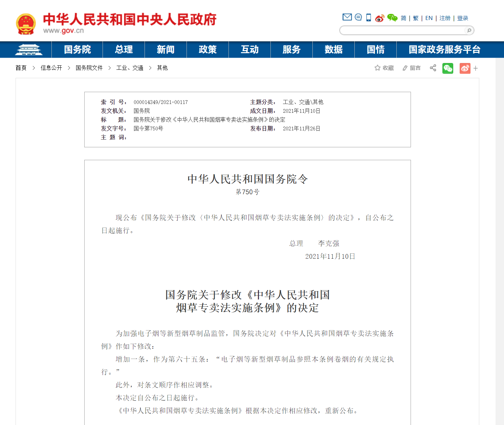Share the article via the green WeChat icon
This screenshot has width=504, height=425.
point(447,68)
